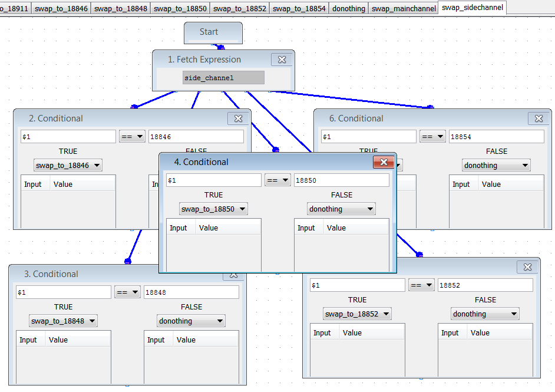
Task: Click the $1 field in 6. Conditional
Action: tap(369, 137)
